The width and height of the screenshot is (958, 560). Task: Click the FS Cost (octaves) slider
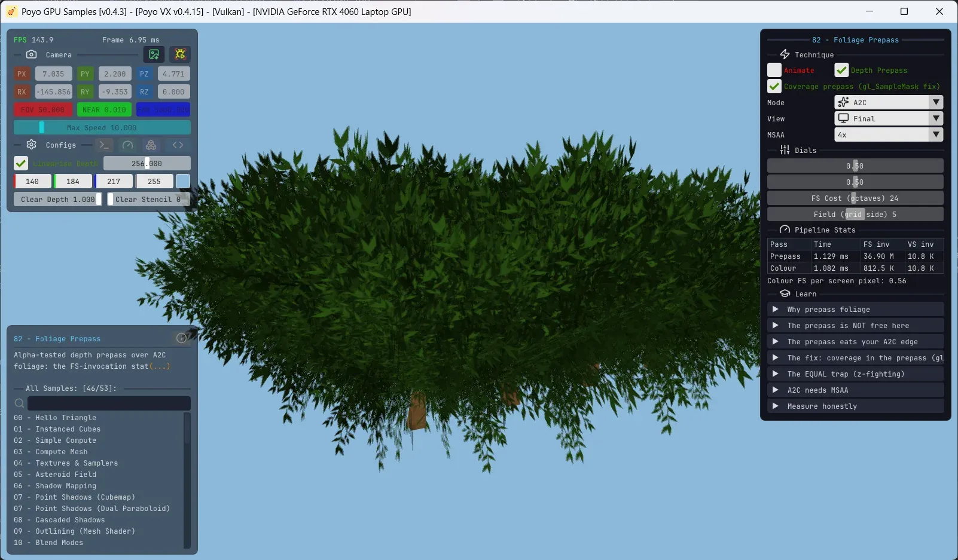pos(855,198)
